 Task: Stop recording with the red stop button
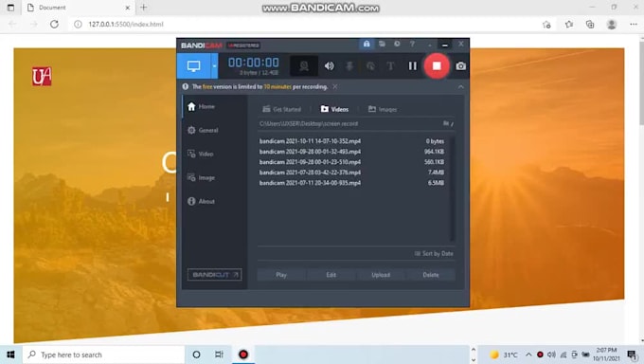pos(437,65)
